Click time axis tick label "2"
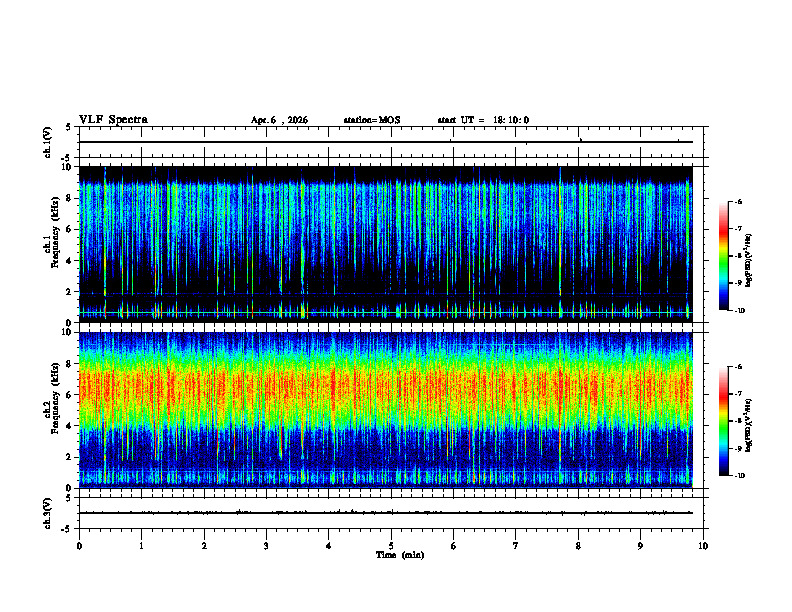This screenshot has height=612, width=792. pos(204,546)
